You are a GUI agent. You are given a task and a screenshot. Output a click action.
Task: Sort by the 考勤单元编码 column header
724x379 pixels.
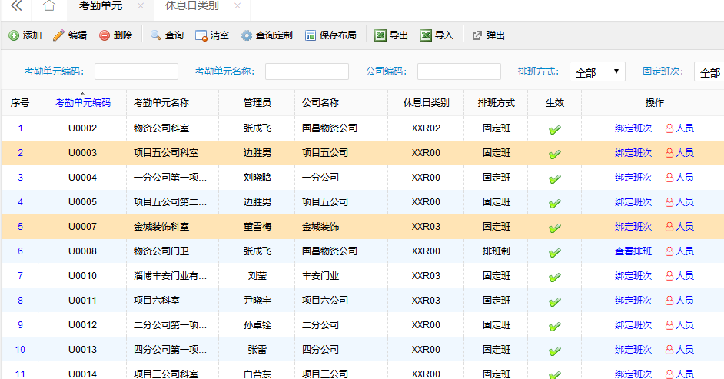pyautogui.click(x=83, y=102)
